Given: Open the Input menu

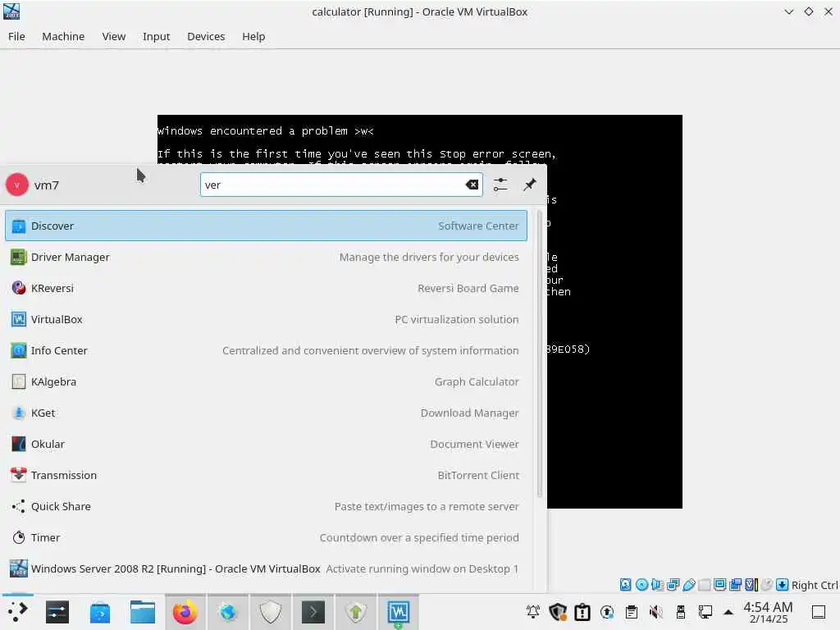Looking at the screenshot, I should (156, 36).
